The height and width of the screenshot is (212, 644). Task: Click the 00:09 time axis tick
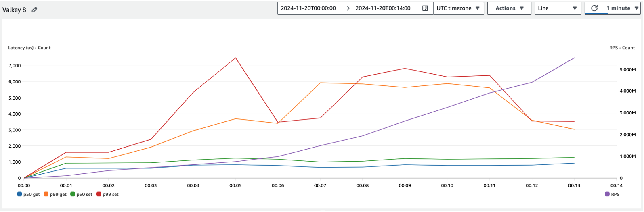(x=405, y=185)
